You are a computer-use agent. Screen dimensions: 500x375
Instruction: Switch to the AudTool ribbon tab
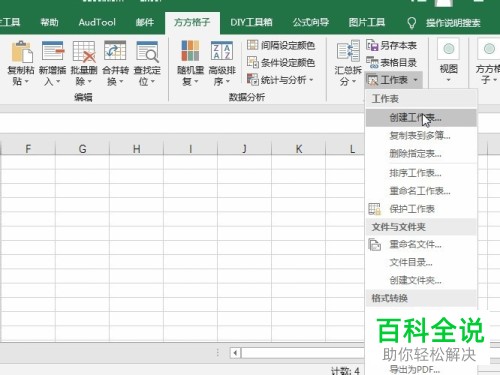tap(97, 22)
